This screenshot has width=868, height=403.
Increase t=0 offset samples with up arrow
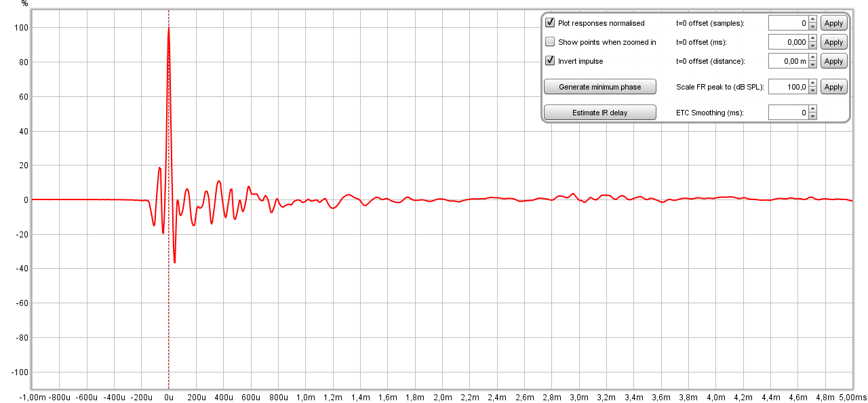click(x=813, y=20)
